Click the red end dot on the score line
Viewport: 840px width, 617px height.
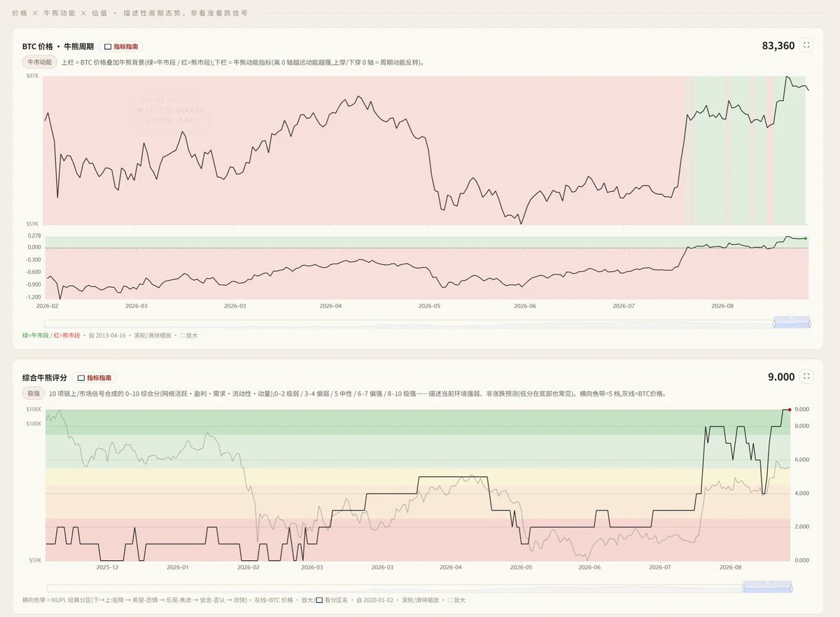pyautogui.click(x=790, y=410)
